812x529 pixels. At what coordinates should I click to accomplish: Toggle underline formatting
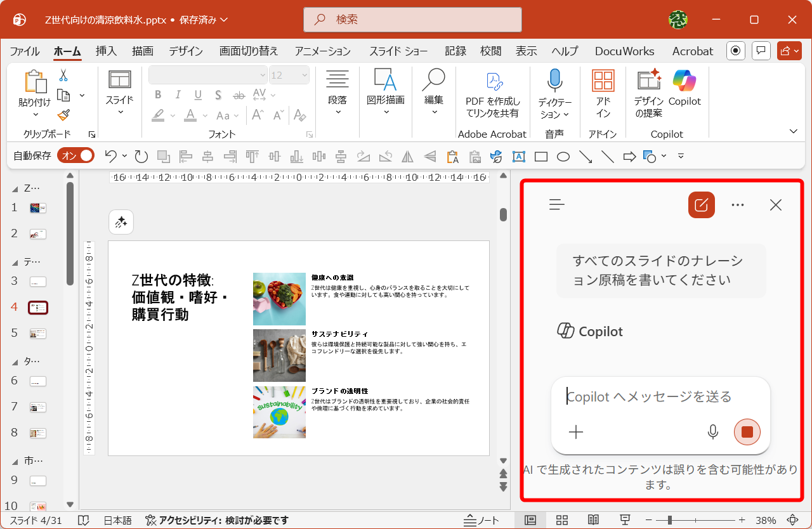tap(199, 94)
